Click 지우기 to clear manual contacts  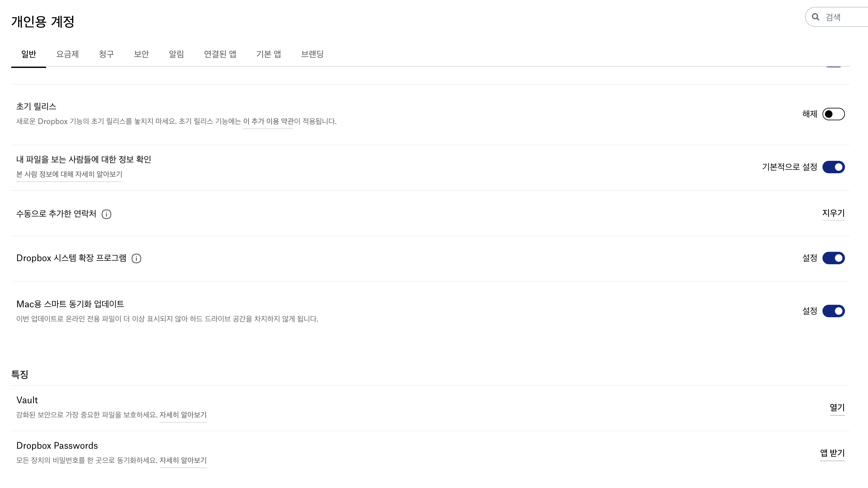click(833, 213)
